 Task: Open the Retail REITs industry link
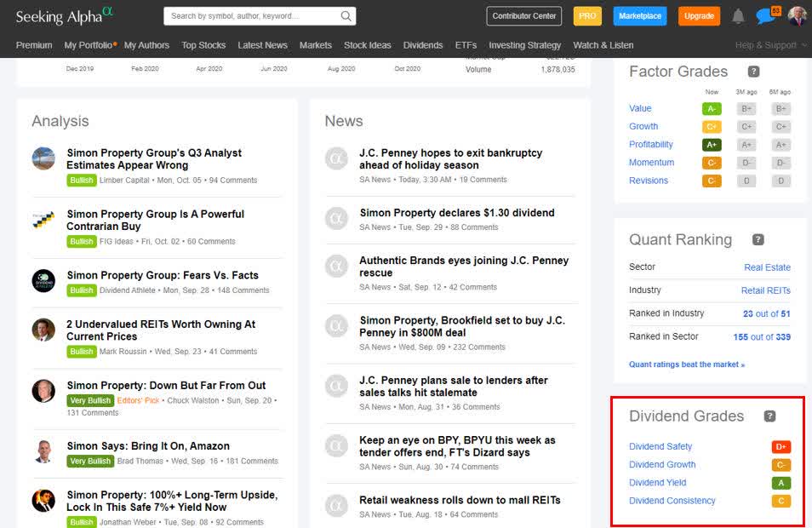(x=765, y=290)
